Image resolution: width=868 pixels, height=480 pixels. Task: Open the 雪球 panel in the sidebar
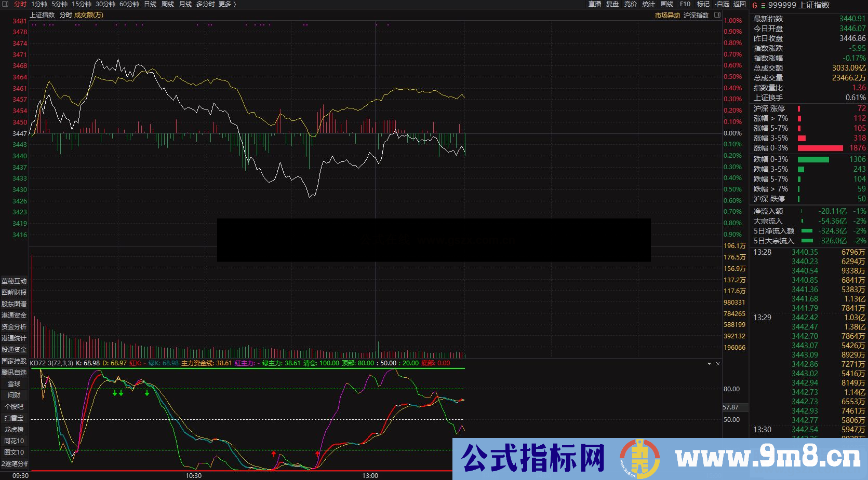(x=14, y=383)
